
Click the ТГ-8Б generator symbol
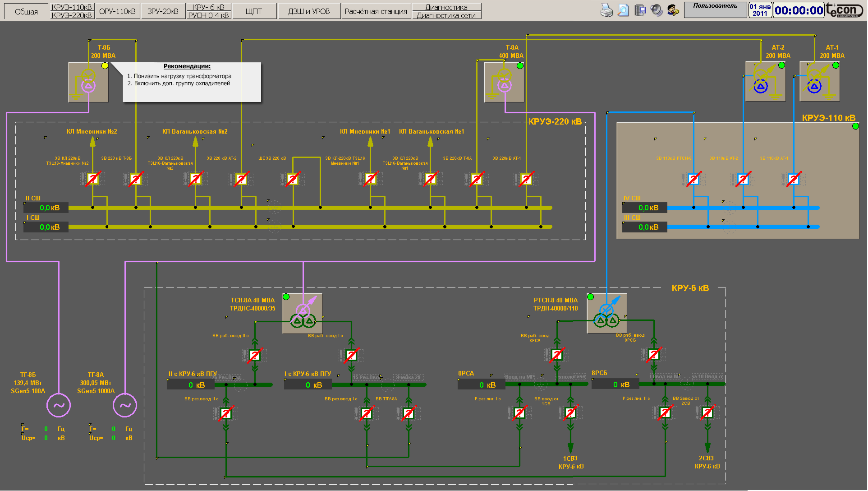point(59,405)
